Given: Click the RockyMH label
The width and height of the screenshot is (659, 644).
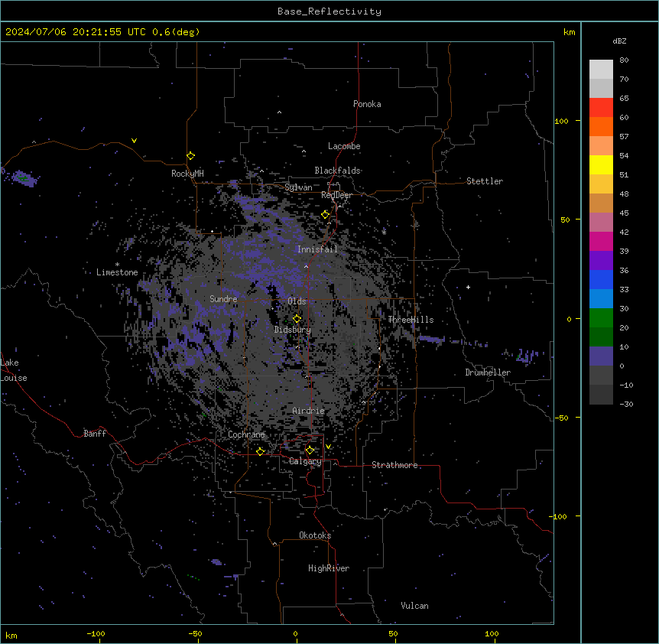Looking at the screenshot, I should 187,174.
